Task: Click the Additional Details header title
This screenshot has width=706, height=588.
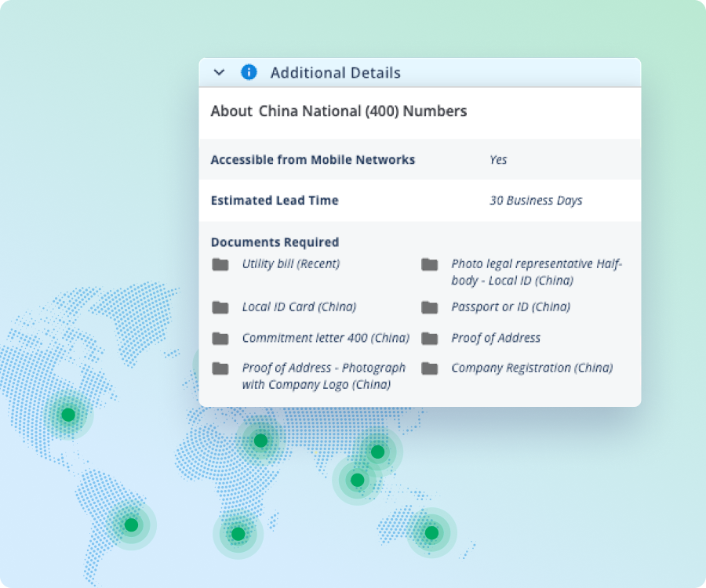Action: pos(335,73)
